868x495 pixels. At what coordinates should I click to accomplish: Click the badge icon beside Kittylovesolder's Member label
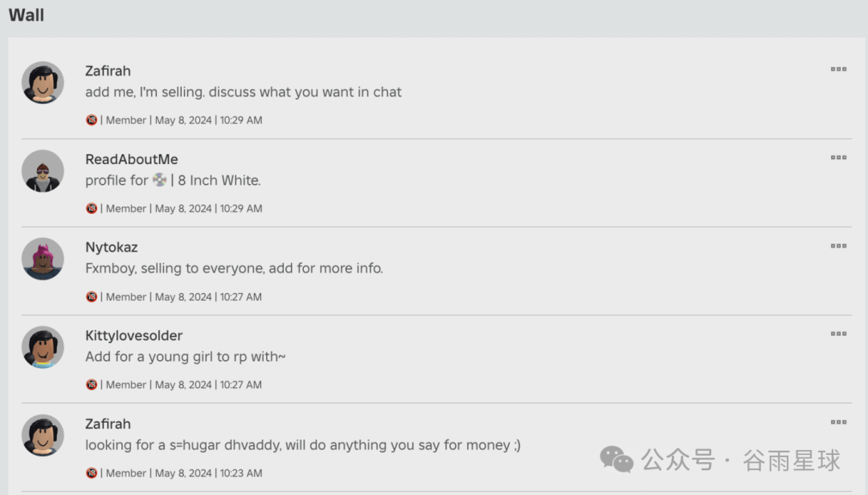tap(92, 385)
